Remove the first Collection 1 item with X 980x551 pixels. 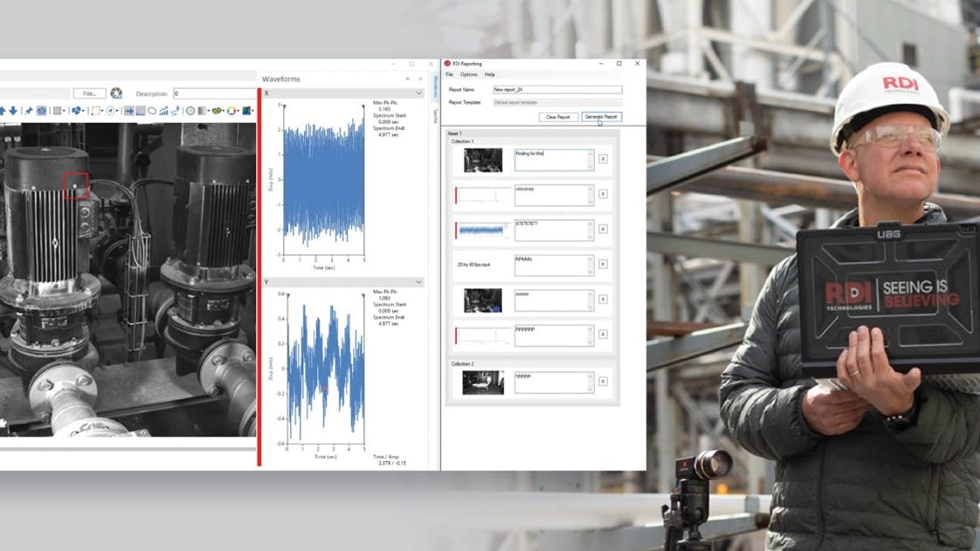click(x=603, y=160)
